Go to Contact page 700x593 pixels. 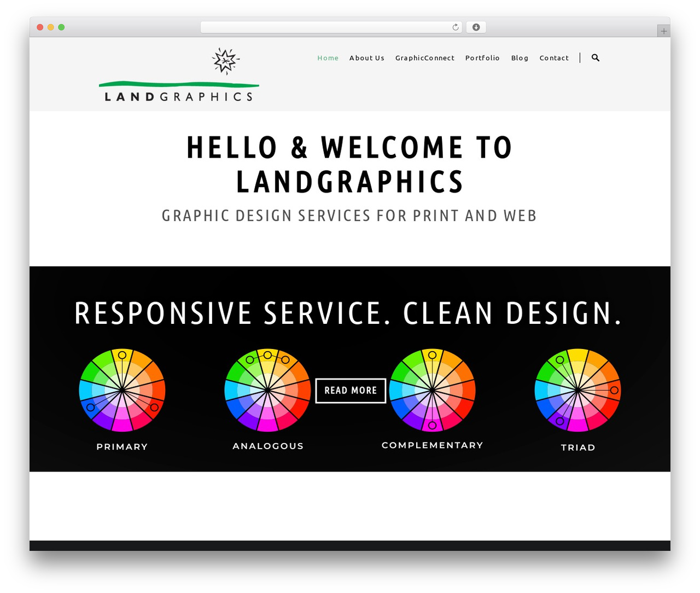pos(554,58)
